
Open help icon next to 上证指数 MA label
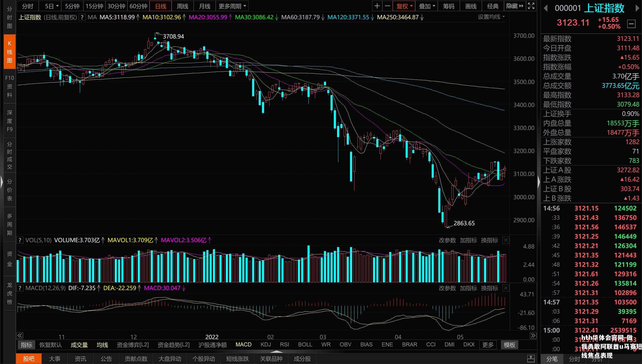[x=82, y=17]
